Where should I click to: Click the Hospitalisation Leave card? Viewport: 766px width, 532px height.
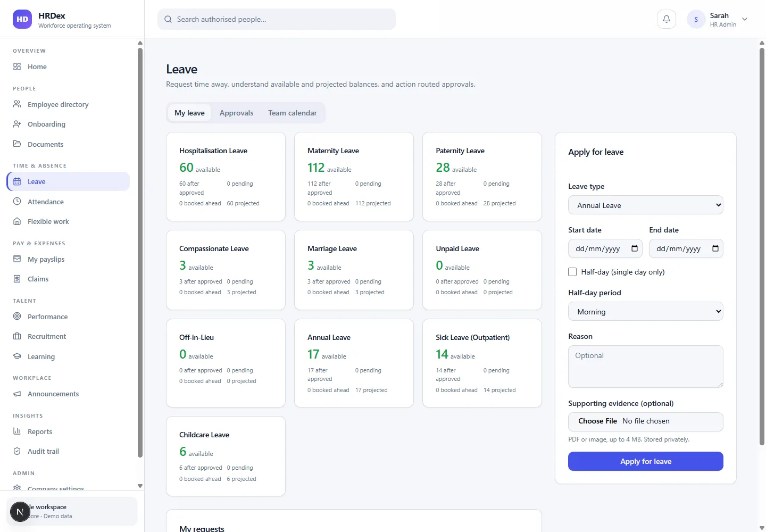coord(226,177)
